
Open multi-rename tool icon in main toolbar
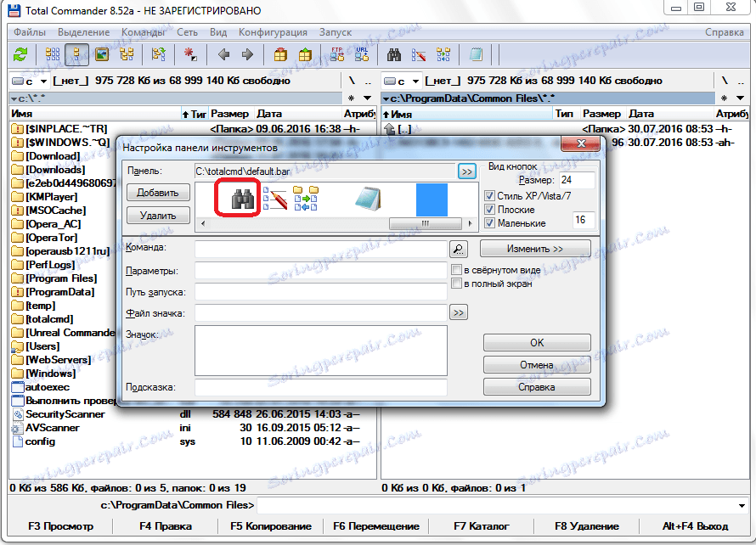tap(419, 54)
